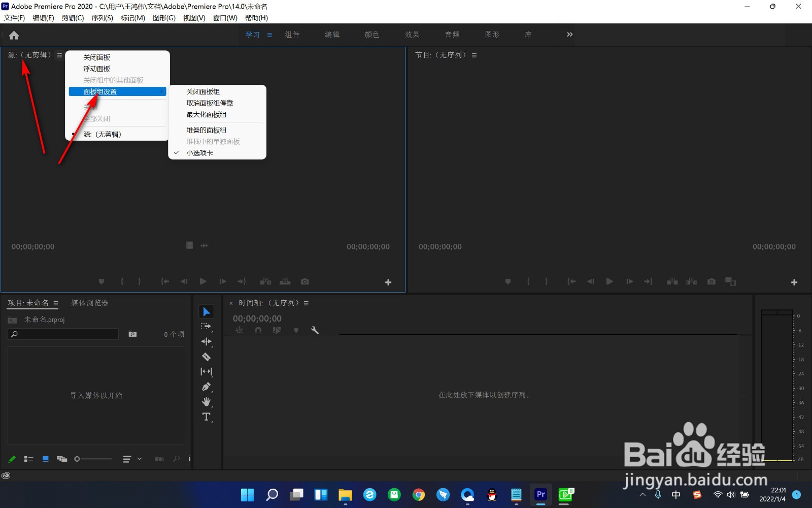Open Source panel hamburger menu

click(x=59, y=55)
